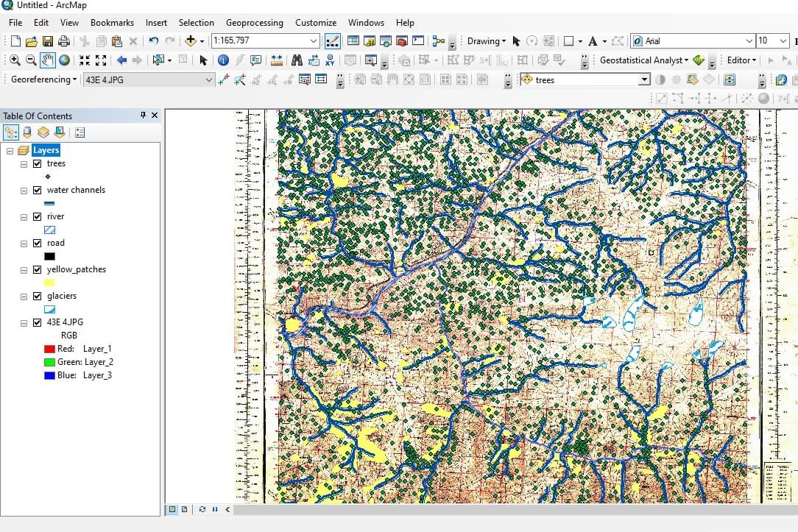Image resolution: width=798 pixels, height=532 pixels.
Task: Open the Customize menu
Action: pyautogui.click(x=316, y=22)
